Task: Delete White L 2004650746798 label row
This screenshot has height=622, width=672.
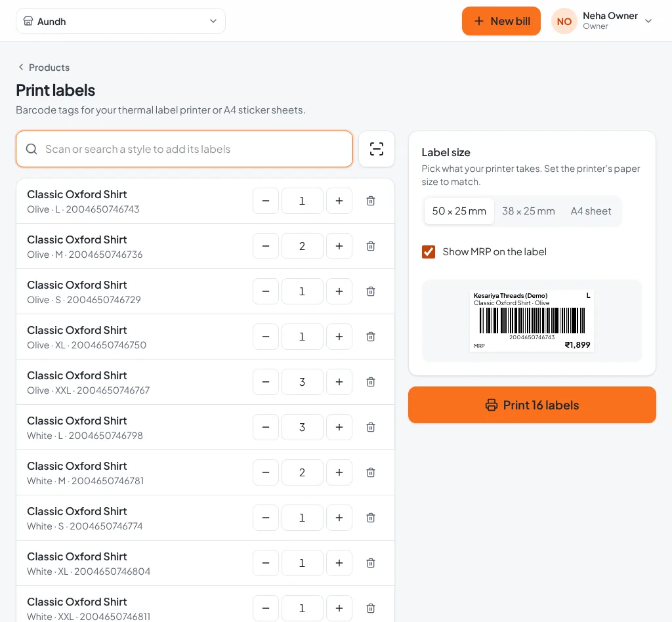Action: click(x=371, y=427)
